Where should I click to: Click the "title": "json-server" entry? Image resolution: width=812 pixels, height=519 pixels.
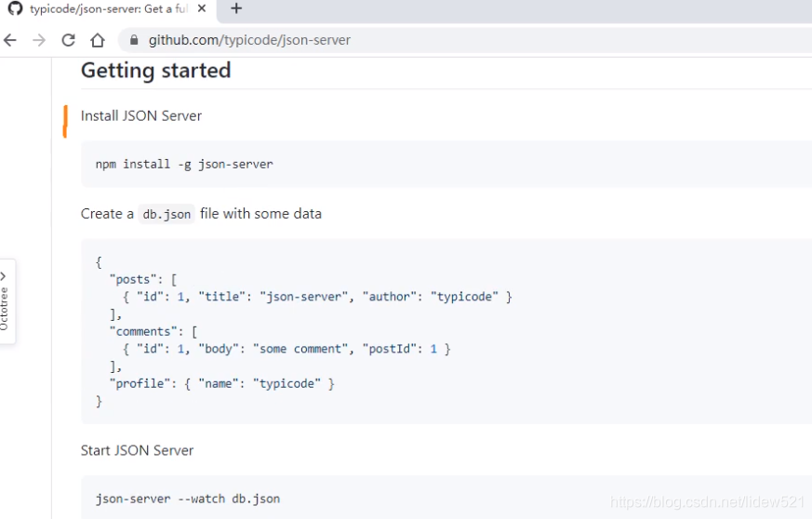click(273, 297)
